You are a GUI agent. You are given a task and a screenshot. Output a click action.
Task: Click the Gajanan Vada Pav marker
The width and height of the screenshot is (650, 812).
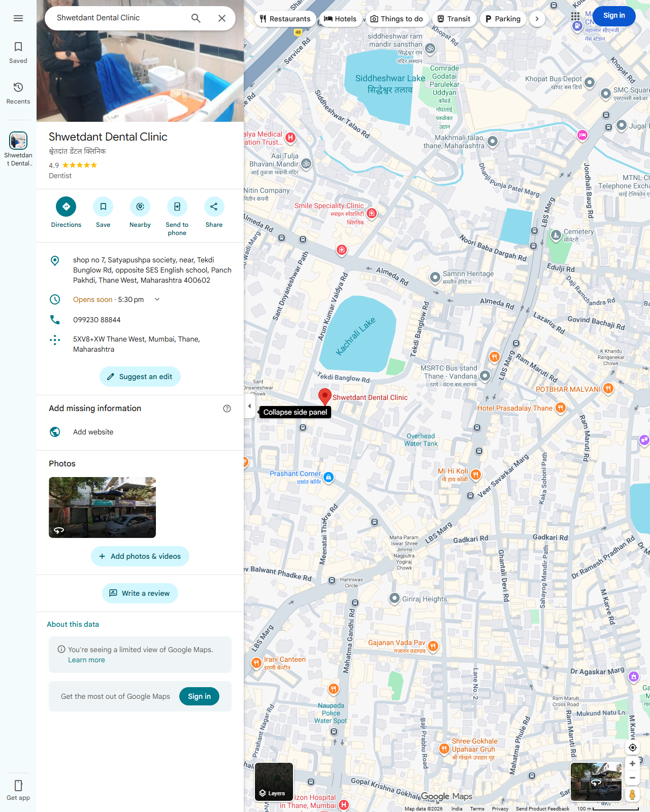point(433,646)
